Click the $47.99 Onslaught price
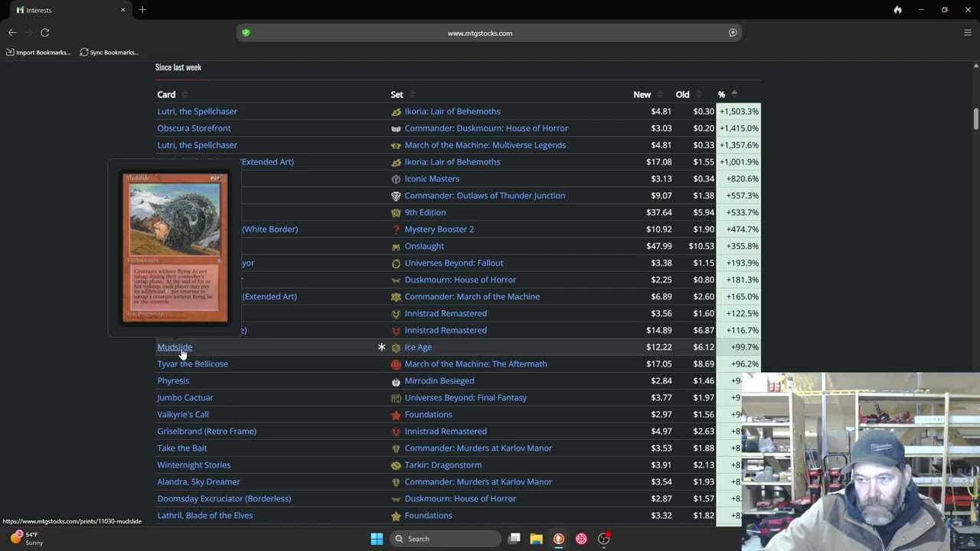This screenshot has width=980, height=551. click(x=658, y=246)
